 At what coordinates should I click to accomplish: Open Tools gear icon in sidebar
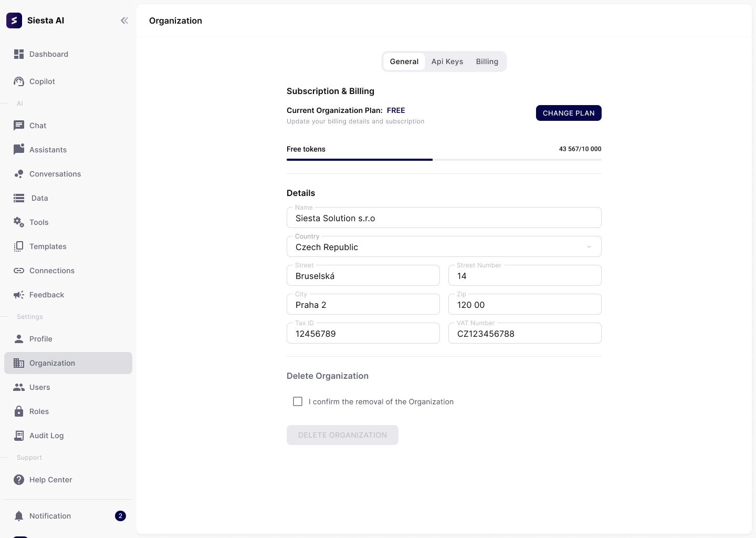(19, 222)
